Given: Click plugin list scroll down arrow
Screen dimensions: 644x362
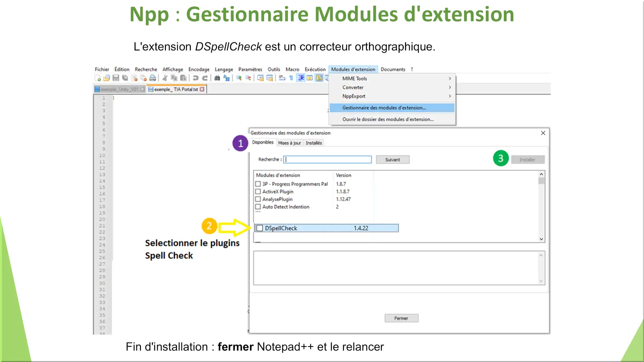Looking at the screenshot, I should 541,239.
